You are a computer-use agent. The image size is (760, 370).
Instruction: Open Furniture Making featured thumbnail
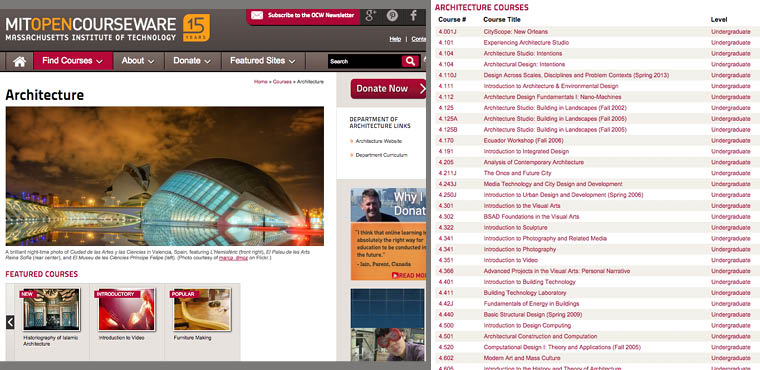pos(202,309)
